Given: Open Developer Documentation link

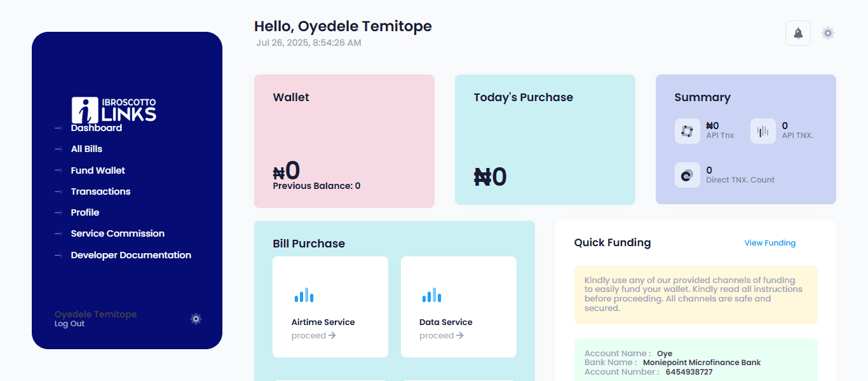Looking at the screenshot, I should tap(131, 255).
